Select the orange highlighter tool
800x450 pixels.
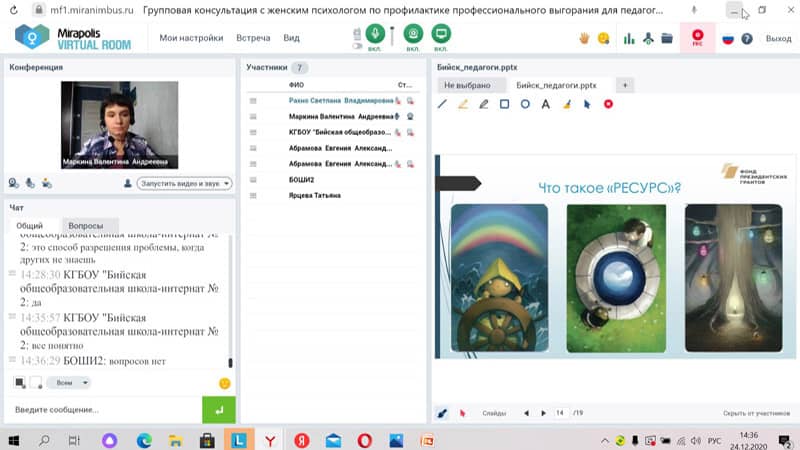(x=463, y=104)
